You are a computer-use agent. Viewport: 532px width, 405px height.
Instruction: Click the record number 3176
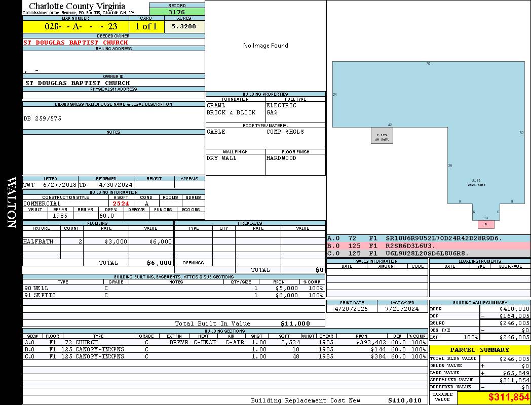point(177,12)
